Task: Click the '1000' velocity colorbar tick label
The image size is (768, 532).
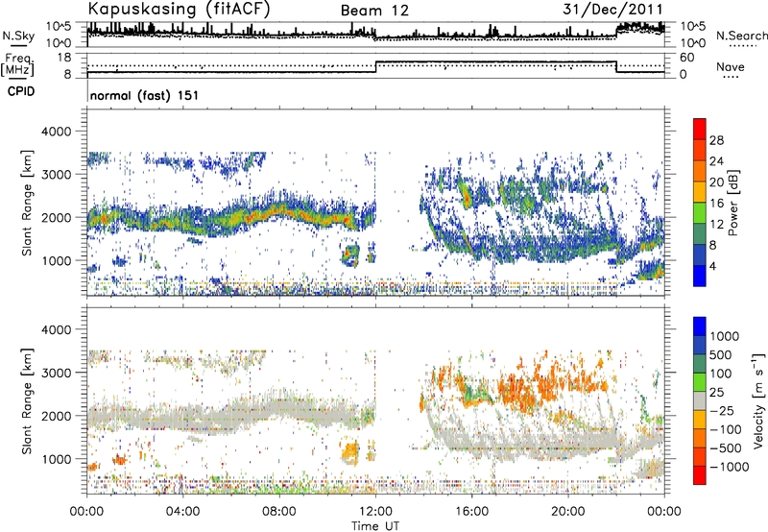Action: click(x=725, y=336)
